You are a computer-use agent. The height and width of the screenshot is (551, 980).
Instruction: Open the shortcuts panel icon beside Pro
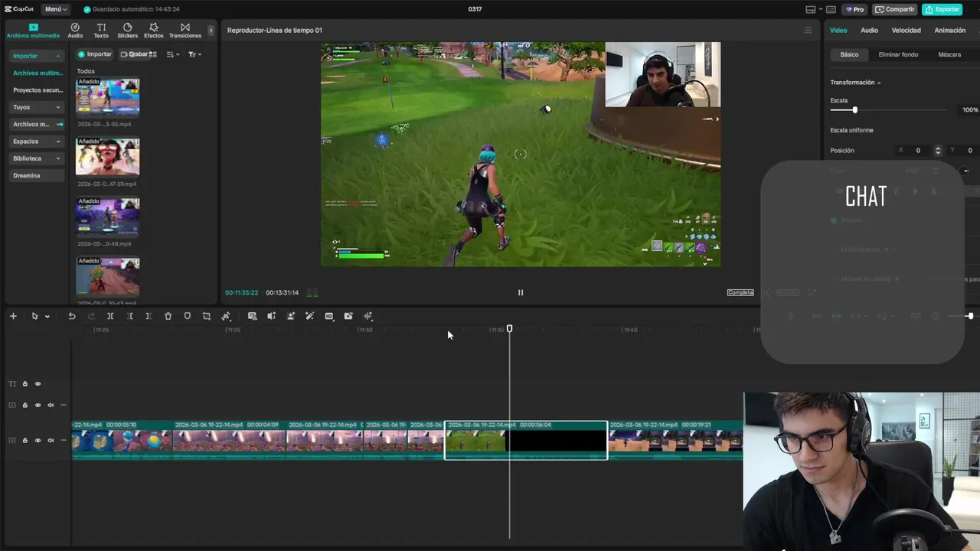click(x=831, y=9)
